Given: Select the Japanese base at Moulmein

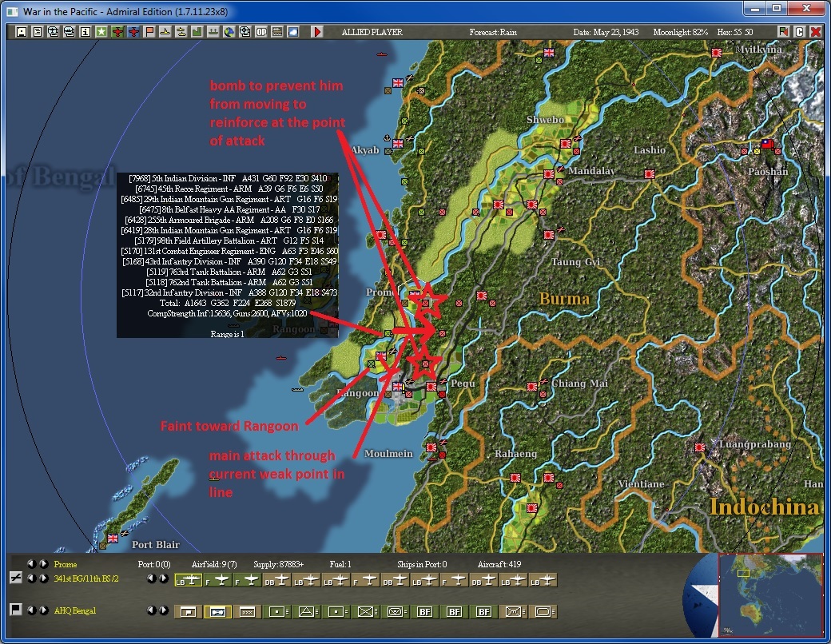Looking at the screenshot, I should pyautogui.click(x=431, y=447).
